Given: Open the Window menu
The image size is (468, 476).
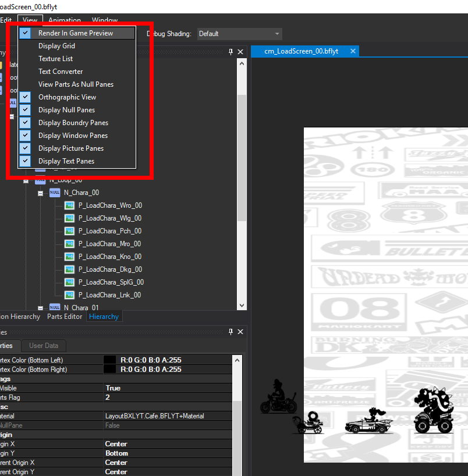Looking at the screenshot, I should [104, 20].
